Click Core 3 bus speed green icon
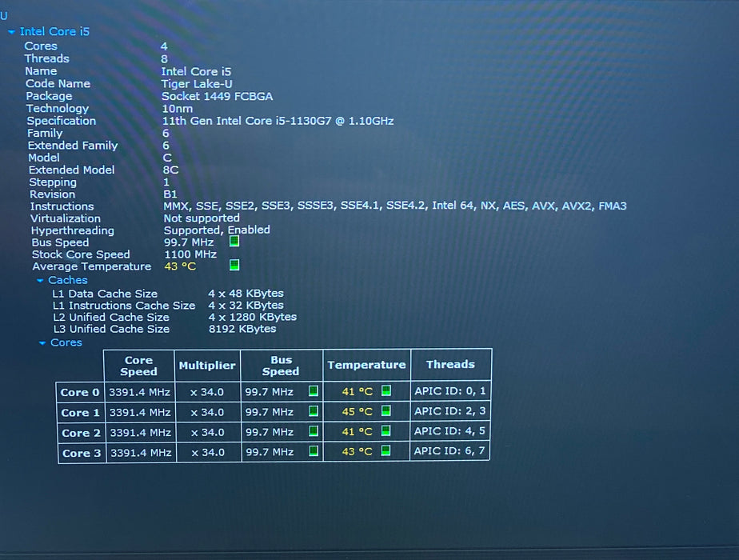Screen dimensions: 739x560 click(314, 451)
